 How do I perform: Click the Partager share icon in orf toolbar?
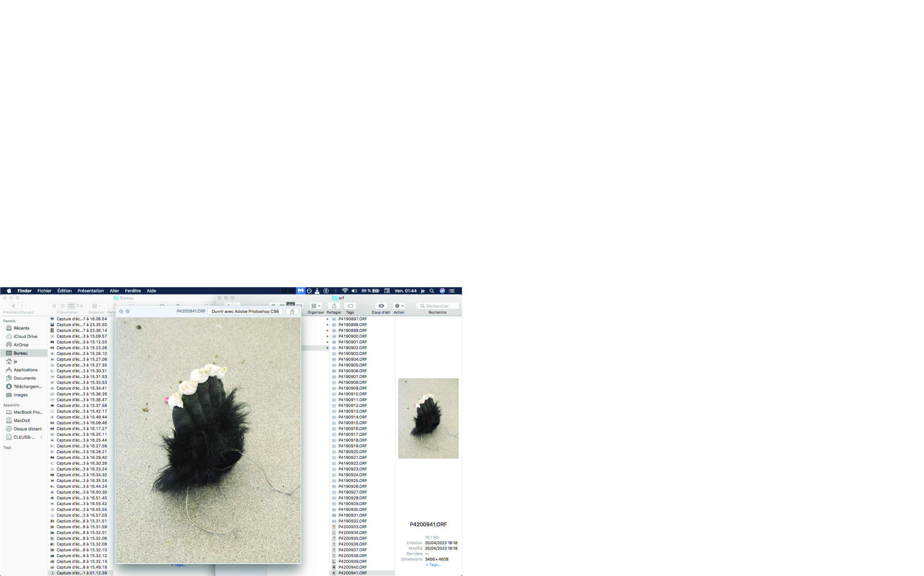pos(334,306)
